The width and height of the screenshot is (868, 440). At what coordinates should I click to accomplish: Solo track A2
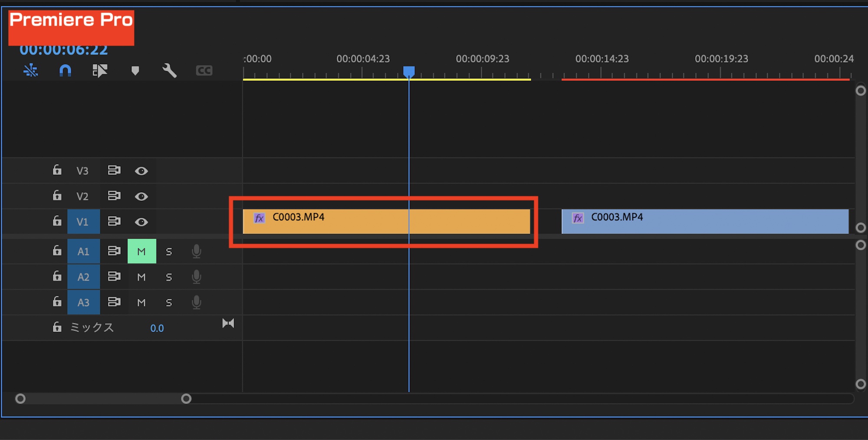click(x=169, y=277)
